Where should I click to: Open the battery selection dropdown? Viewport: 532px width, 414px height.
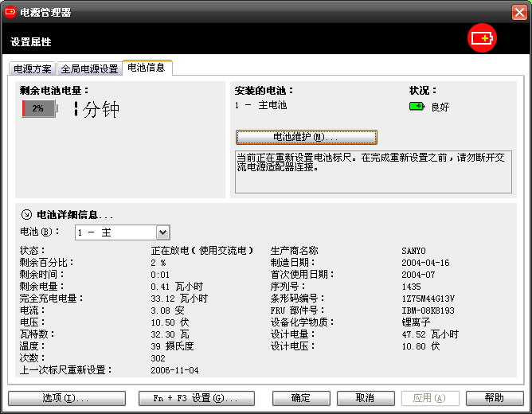[162, 232]
